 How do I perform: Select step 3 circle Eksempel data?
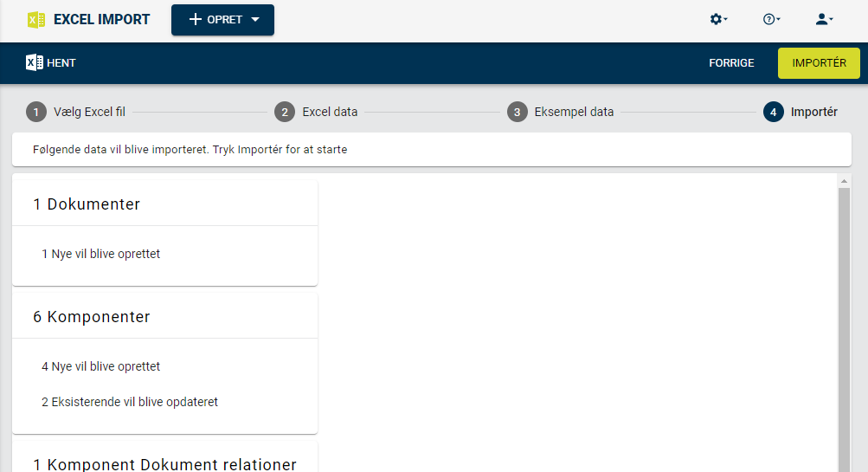[517, 112]
